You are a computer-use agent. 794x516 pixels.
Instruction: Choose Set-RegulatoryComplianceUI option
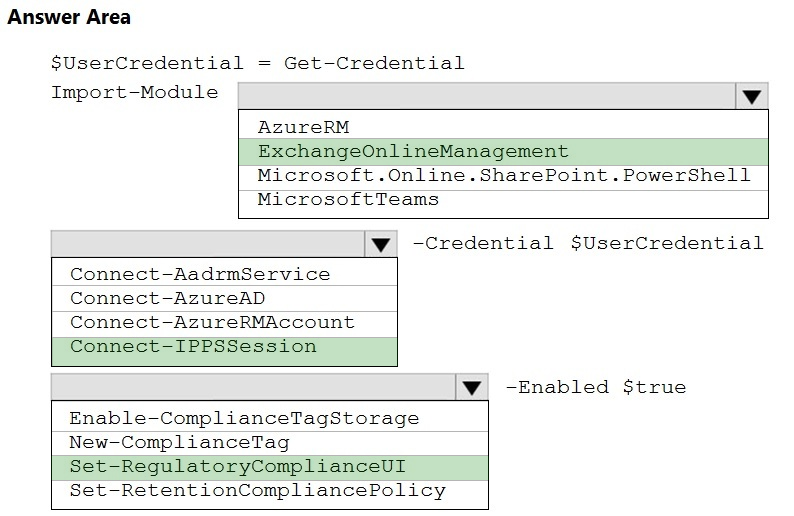point(270,467)
